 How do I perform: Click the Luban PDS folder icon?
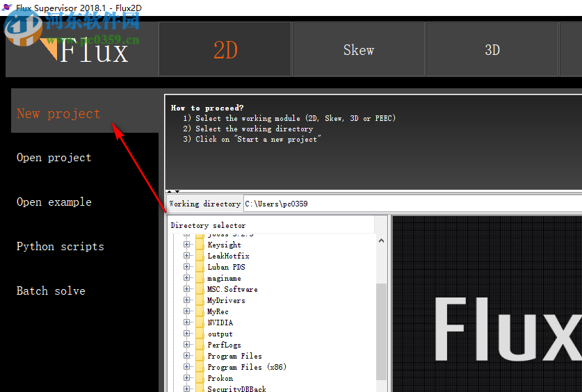pos(200,267)
